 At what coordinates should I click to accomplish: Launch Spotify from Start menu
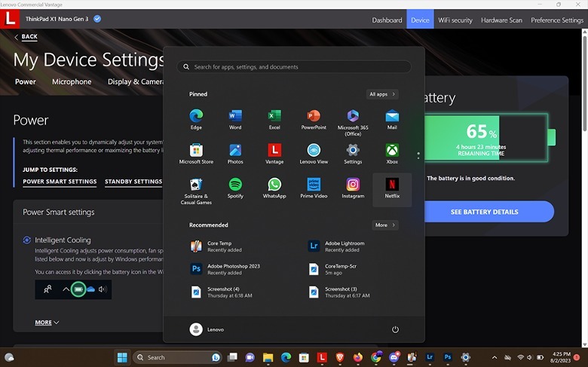tap(235, 188)
